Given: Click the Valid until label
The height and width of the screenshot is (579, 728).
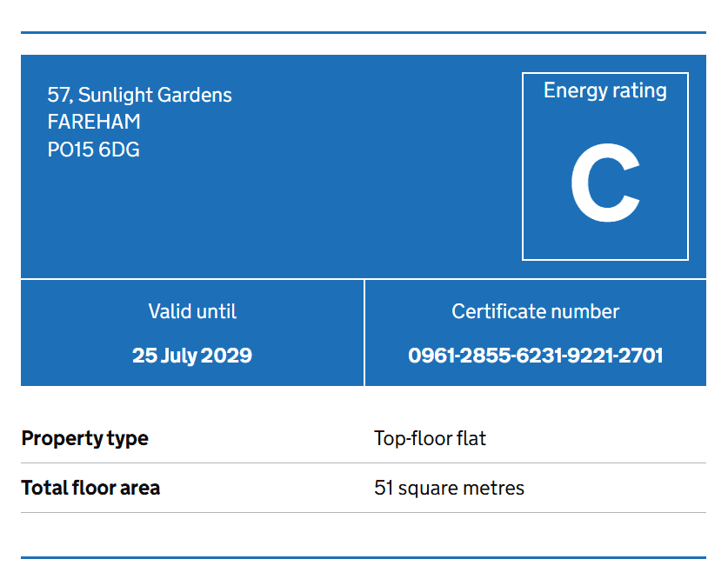Looking at the screenshot, I should 192,311.
